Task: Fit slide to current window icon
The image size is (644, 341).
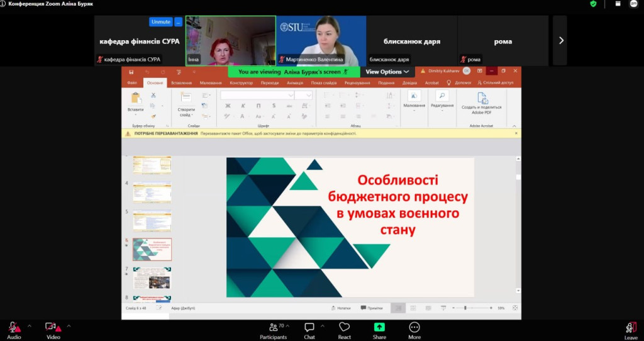Action: pos(515,308)
